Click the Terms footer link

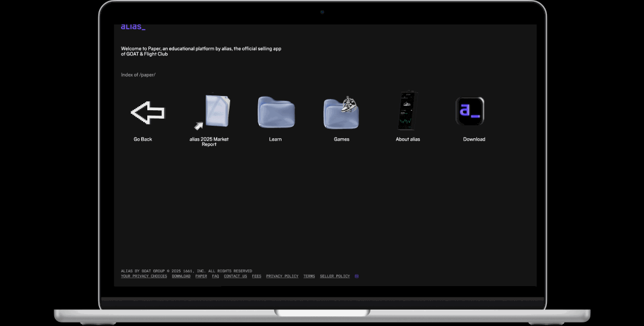(309, 277)
